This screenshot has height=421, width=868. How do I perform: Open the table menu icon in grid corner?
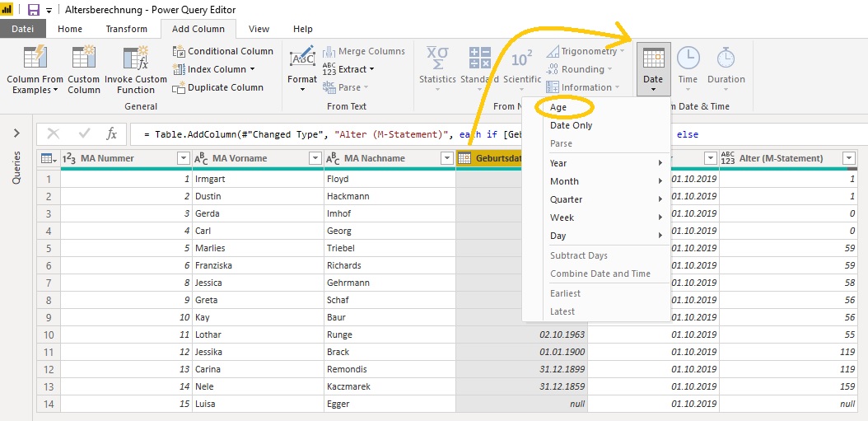tap(49, 158)
